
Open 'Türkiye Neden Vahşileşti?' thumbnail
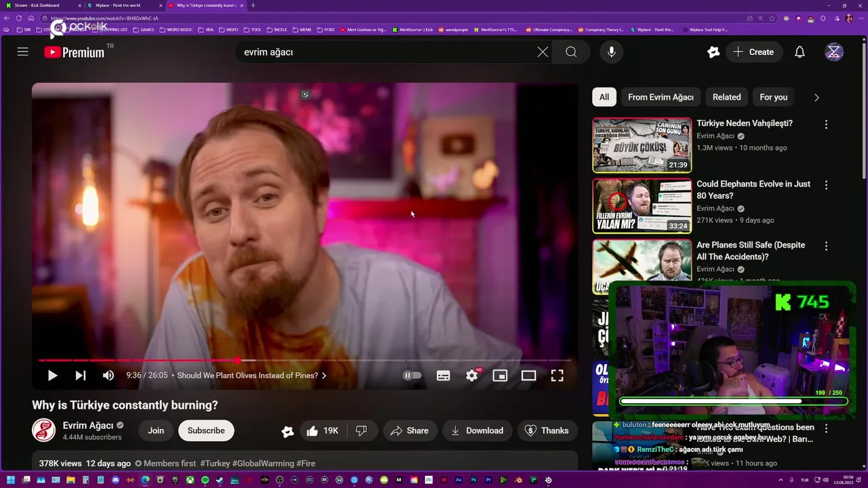pos(642,145)
